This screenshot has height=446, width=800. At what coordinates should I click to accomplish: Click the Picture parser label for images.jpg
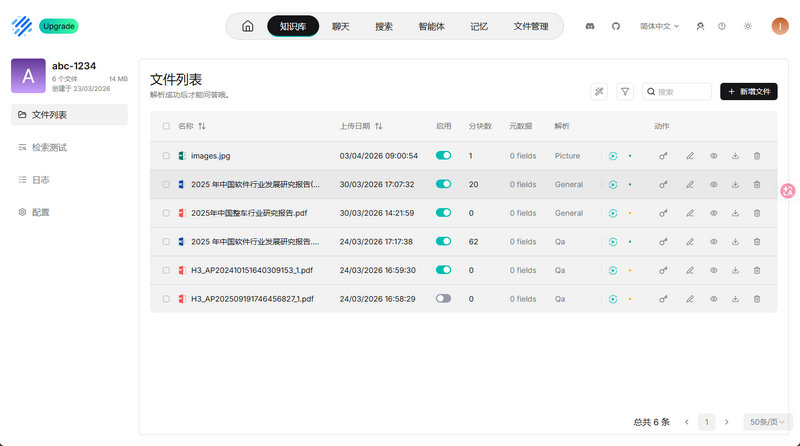point(567,156)
